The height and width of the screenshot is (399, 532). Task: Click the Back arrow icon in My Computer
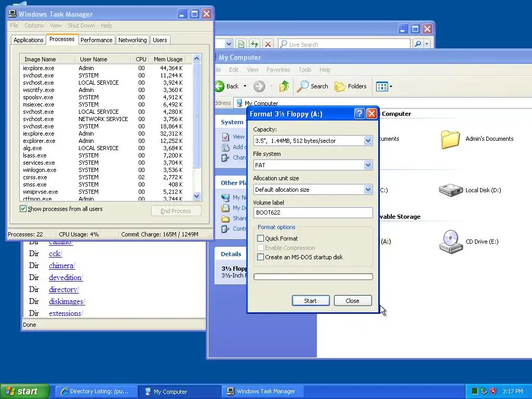pos(220,86)
